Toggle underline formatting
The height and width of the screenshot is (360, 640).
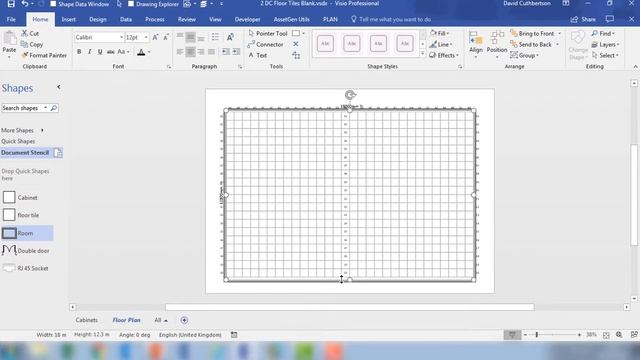click(100, 52)
